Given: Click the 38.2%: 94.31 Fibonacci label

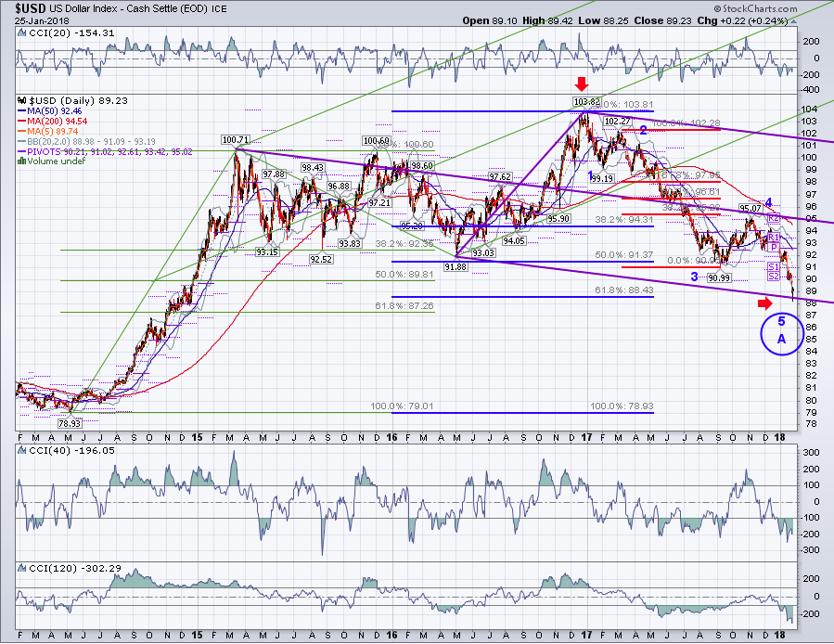Looking at the screenshot, I should click(624, 219).
